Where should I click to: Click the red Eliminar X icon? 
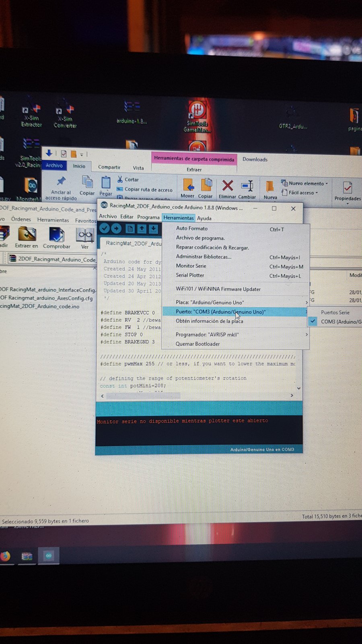228,186
